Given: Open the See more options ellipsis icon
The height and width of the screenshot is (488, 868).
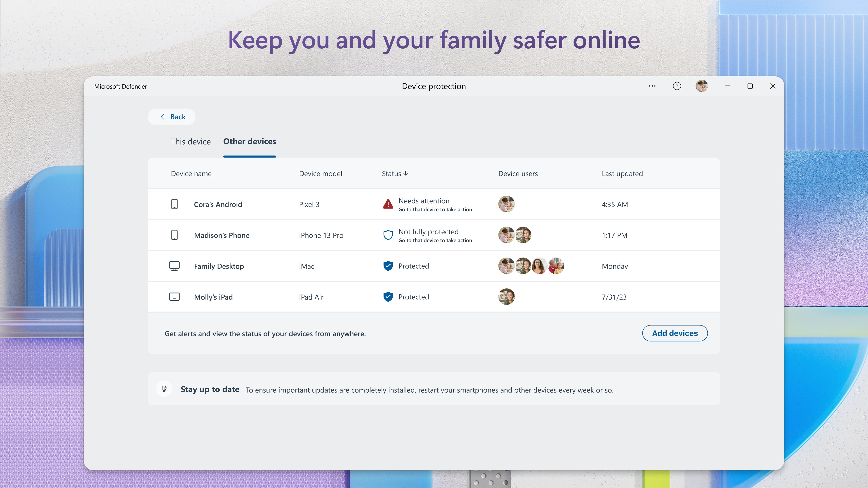Looking at the screenshot, I should pyautogui.click(x=652, y=86).
